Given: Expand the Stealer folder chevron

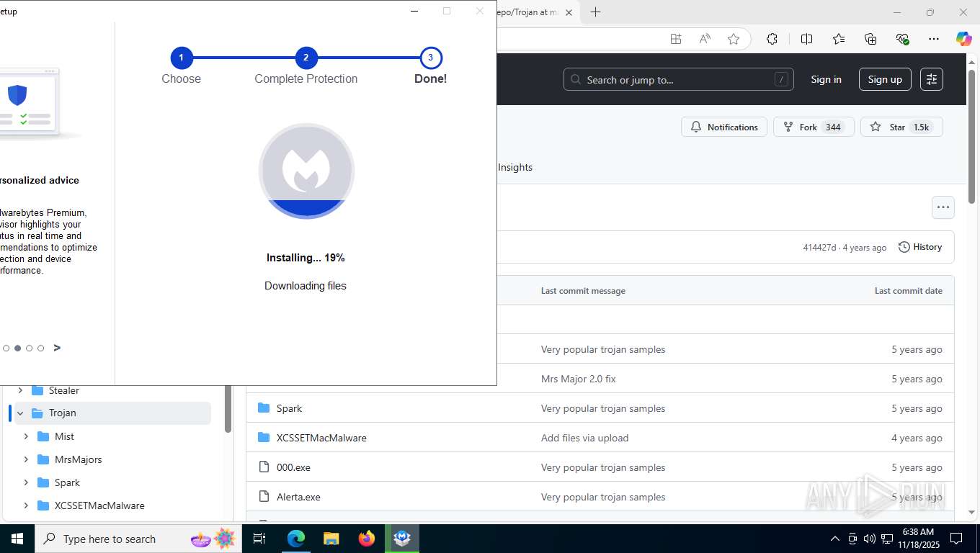Looking at the screenshot, I should (x=20, y=390).
